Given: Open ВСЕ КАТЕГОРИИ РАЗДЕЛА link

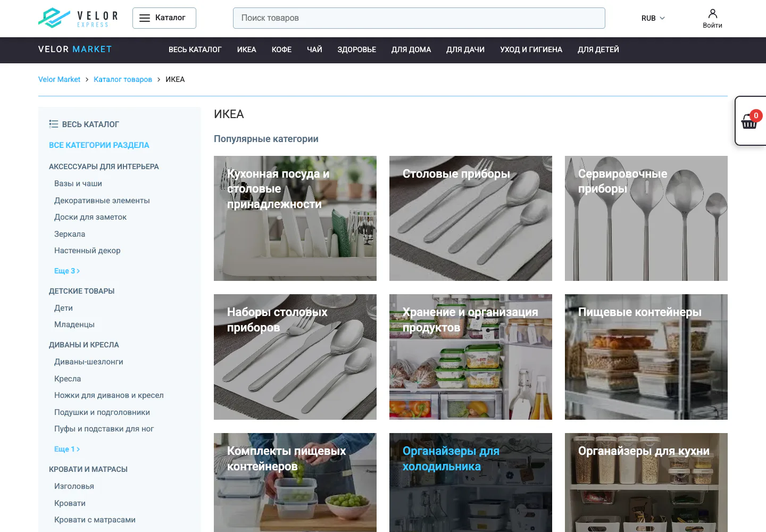Looking at the screenshot, I should tap(99, 145).
